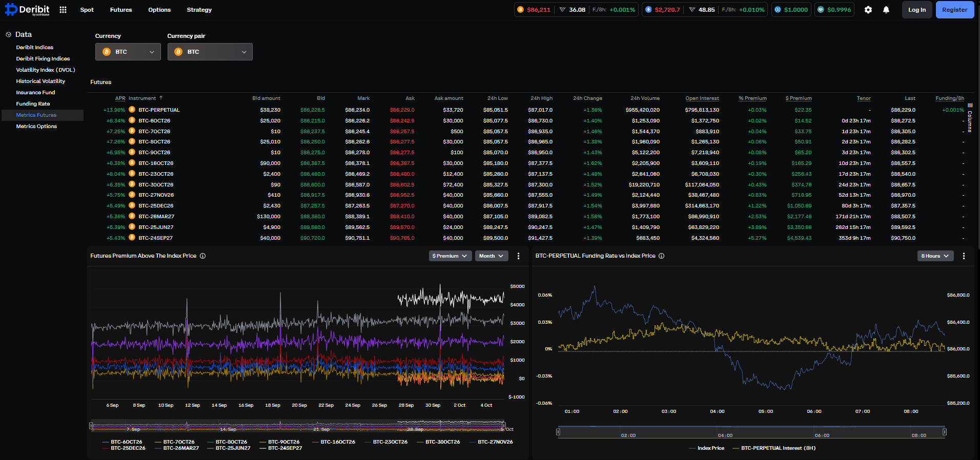The width and height of the screenshot is (980, 460).
Task: Open the table Columns selector
Action: click(x=970, y=118)
